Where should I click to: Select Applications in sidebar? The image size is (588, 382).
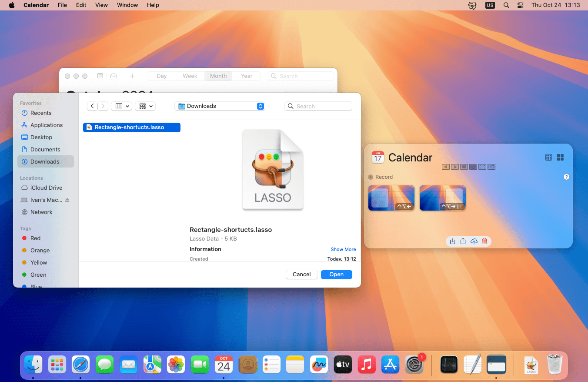coord(46,125)
